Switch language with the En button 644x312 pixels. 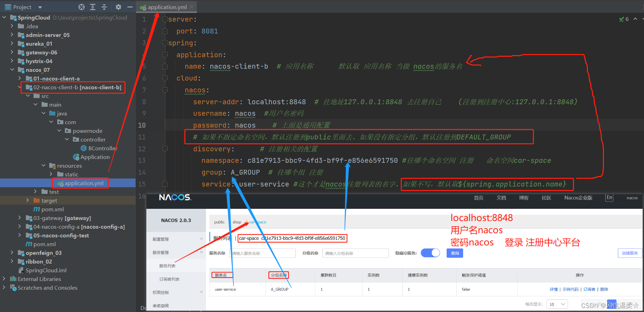pyautogui.click(x=609, y=198)
